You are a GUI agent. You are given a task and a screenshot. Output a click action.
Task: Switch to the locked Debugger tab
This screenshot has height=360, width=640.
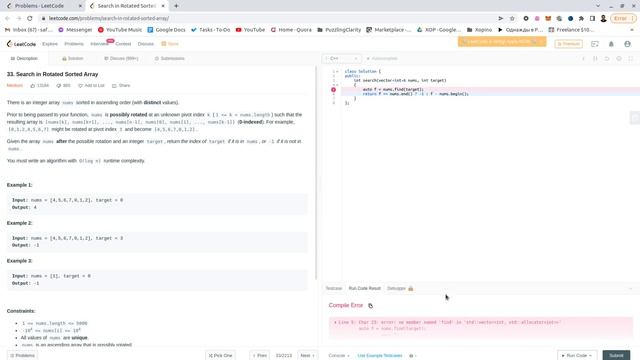click(x=400, y=288)
